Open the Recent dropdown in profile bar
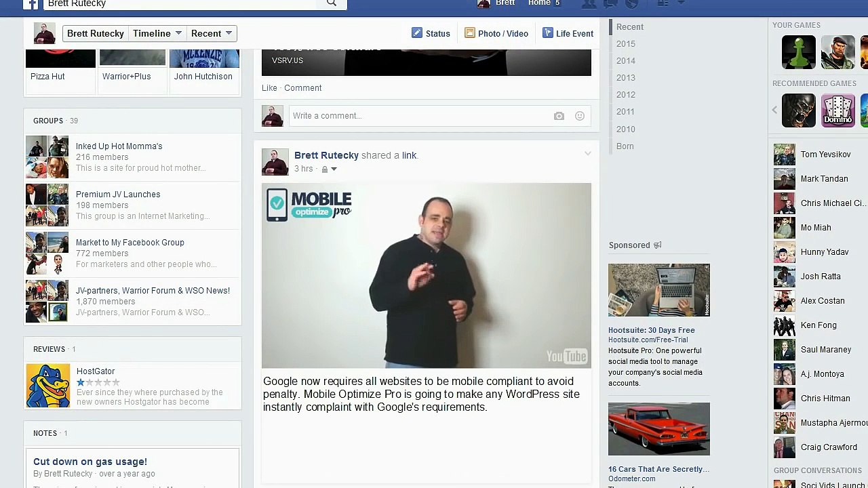The height and width of the screenshot is (488, 868). point(212,33)
